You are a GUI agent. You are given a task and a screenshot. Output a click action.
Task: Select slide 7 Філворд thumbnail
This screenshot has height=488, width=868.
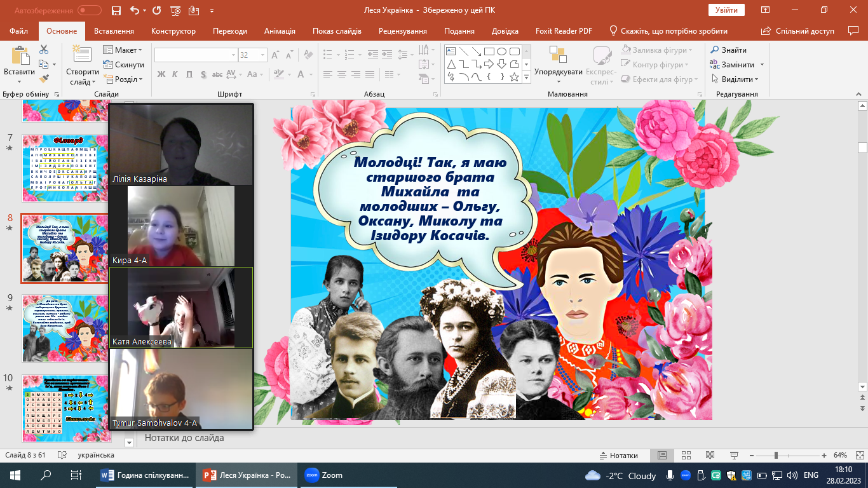[67, 168]
